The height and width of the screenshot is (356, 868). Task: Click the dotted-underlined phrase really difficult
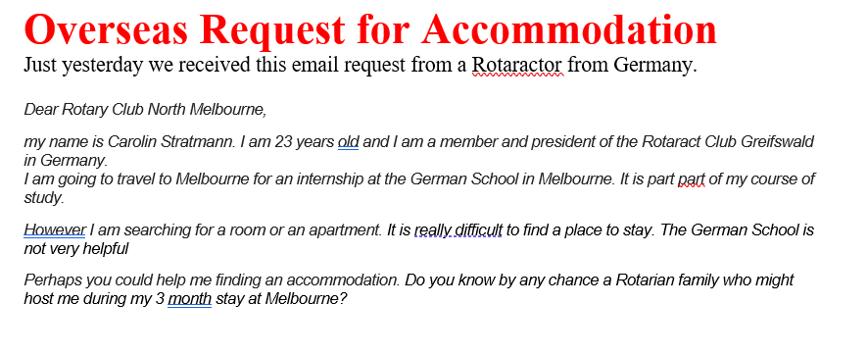coord(458,229)
